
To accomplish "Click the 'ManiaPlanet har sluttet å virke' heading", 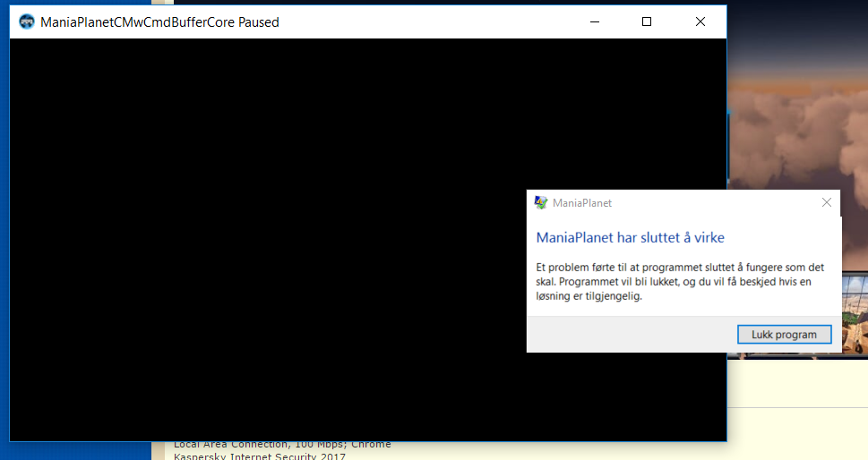I will tap(630, 238).
